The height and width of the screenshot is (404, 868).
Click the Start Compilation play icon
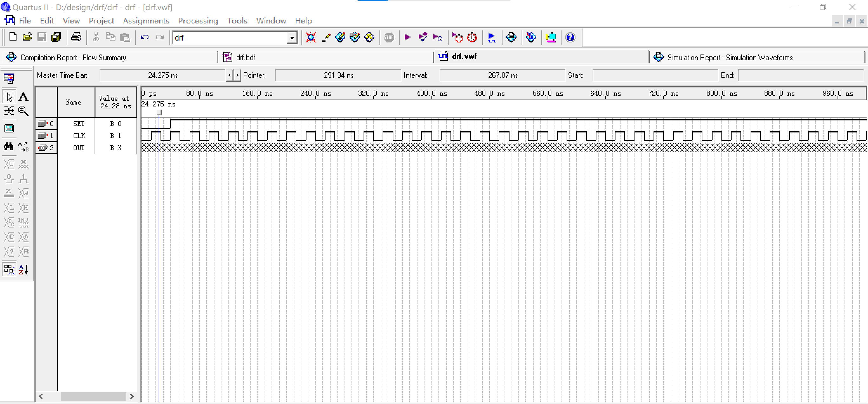coord(407,37)
